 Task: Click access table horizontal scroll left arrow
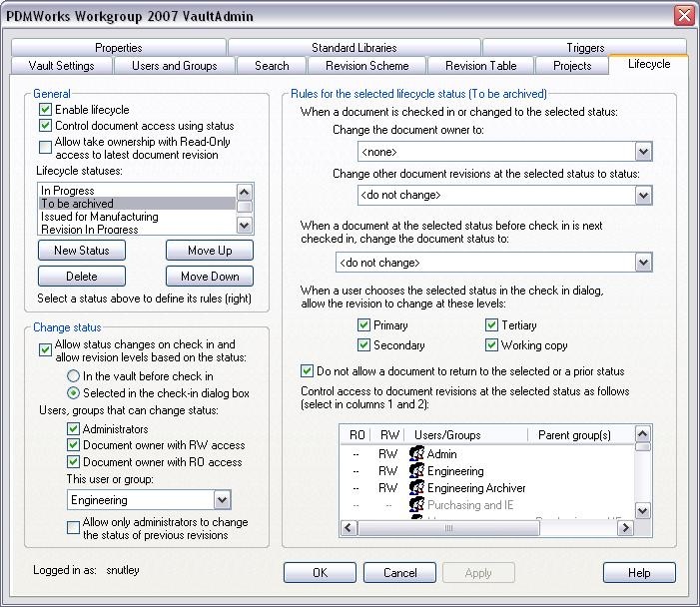(x=349, y=528)
